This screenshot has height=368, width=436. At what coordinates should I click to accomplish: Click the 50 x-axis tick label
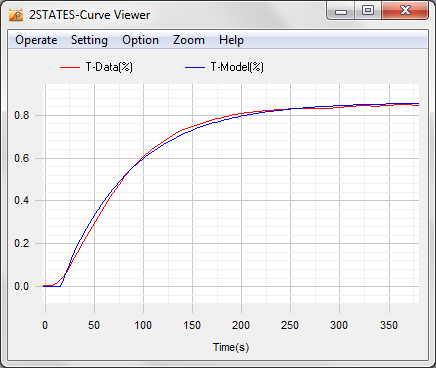pos(94,325)
